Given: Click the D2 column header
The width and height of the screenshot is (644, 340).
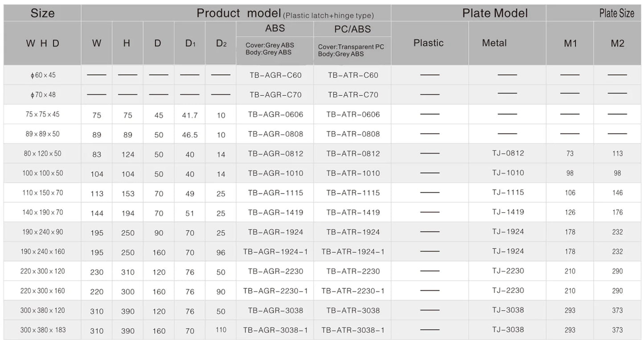Looking at the screenshot, I should [221, 44].
